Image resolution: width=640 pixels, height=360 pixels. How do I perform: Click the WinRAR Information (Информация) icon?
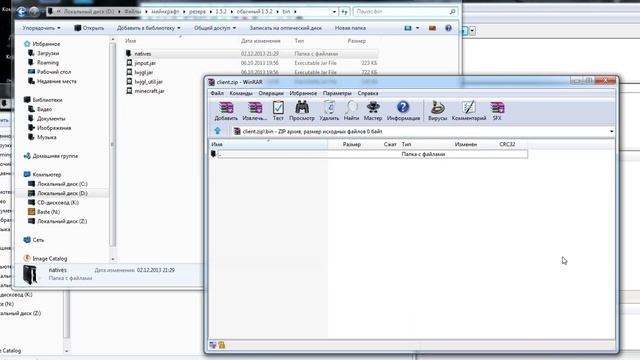coord(403,111)
